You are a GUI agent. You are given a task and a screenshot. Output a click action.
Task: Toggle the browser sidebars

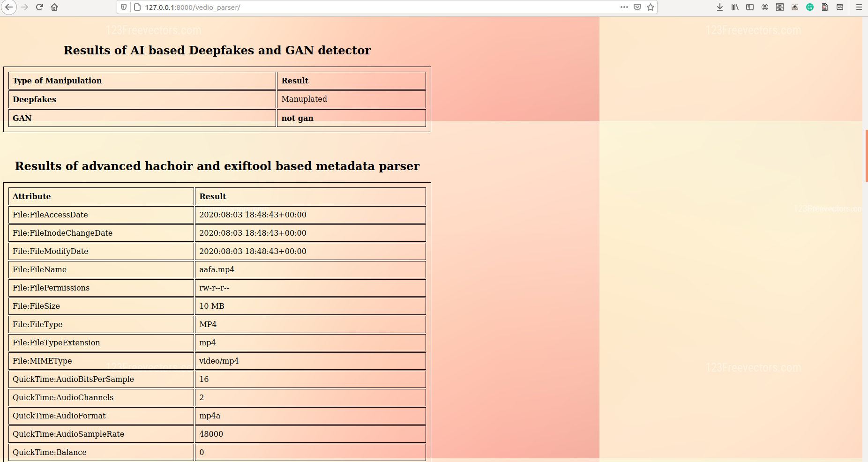[x=750, y=7]
